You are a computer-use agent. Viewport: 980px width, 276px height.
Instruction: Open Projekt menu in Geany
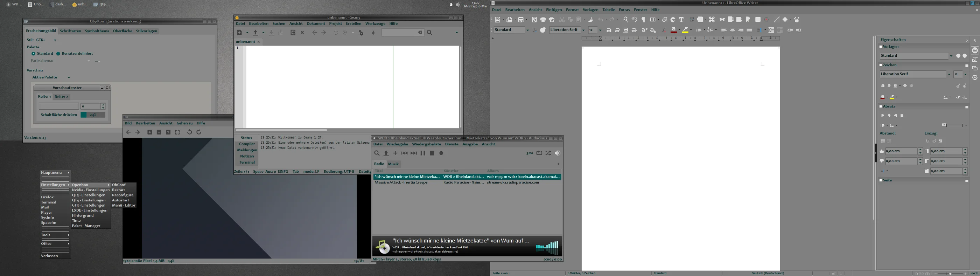point(335,23)
